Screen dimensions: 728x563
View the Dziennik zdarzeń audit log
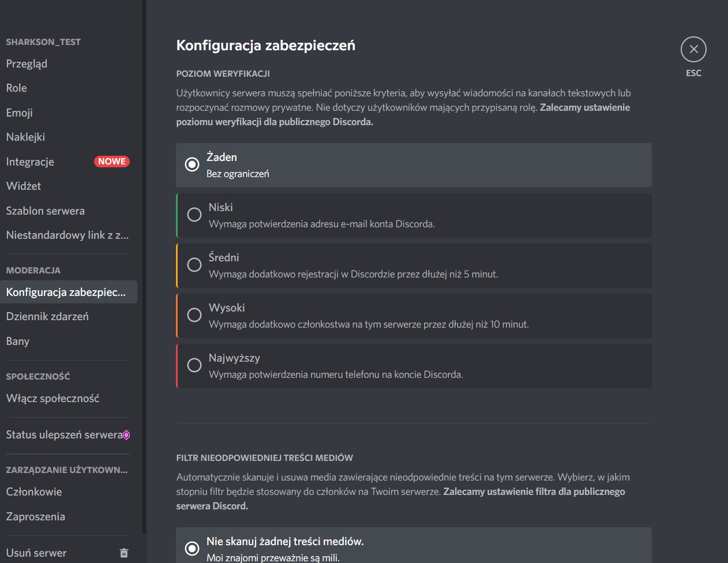(47, 317)
